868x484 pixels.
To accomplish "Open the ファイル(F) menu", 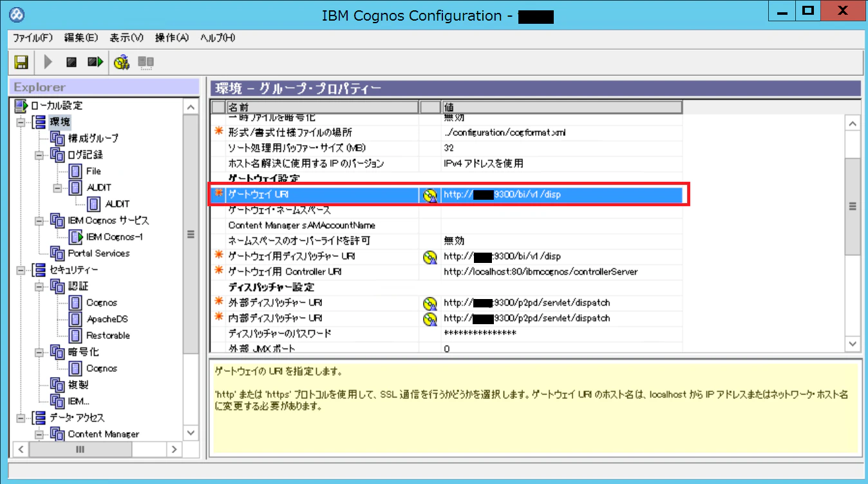I will (33, 38).
